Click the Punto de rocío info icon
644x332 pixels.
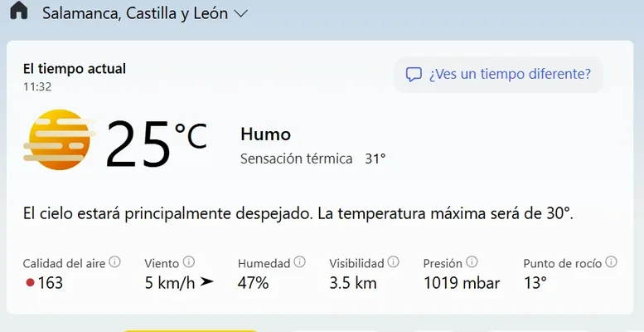coord(611,262)
